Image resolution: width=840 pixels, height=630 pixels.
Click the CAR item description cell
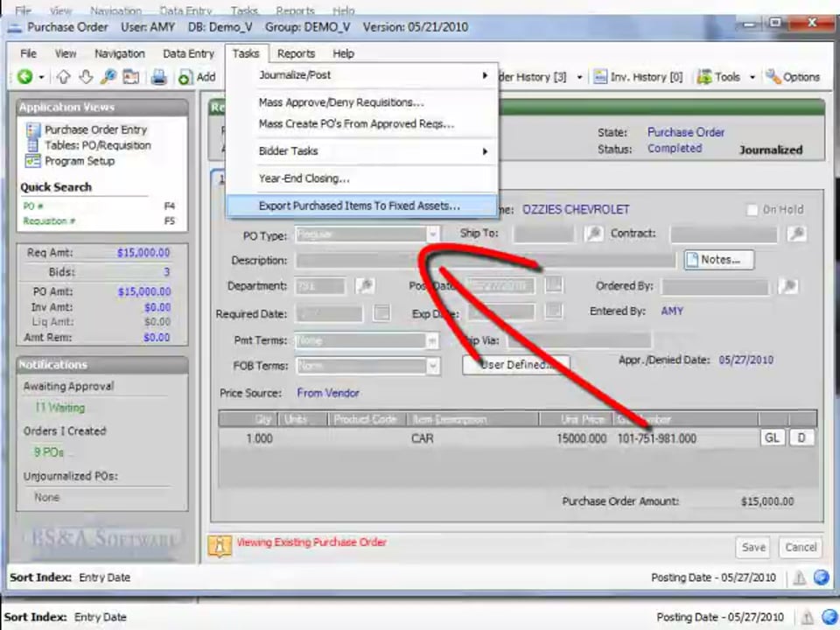[x=422, y=438]
